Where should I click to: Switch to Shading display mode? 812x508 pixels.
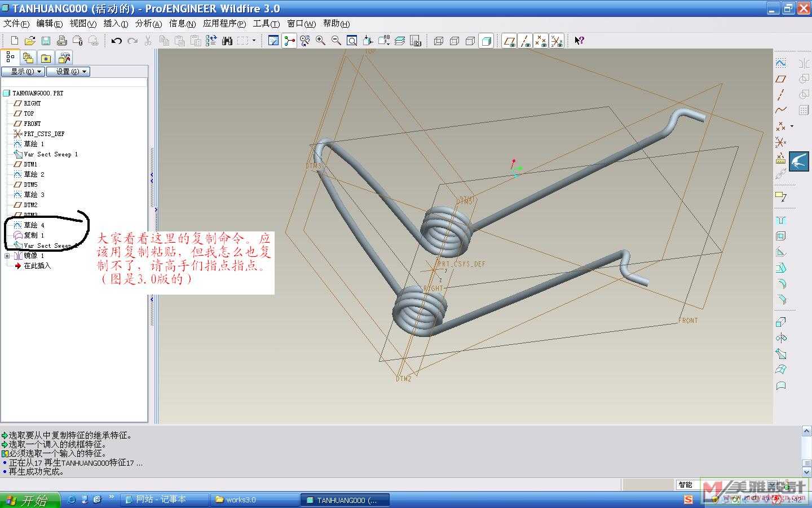coord(486,41)
